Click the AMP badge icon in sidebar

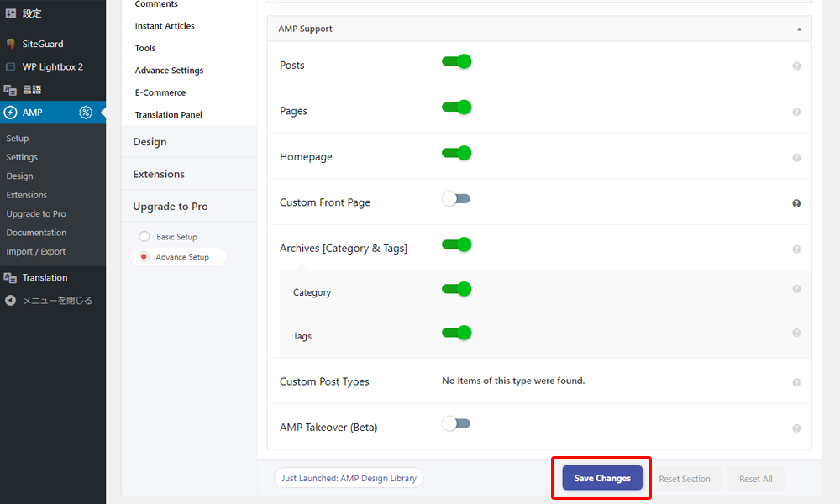[x=86, y=113]
